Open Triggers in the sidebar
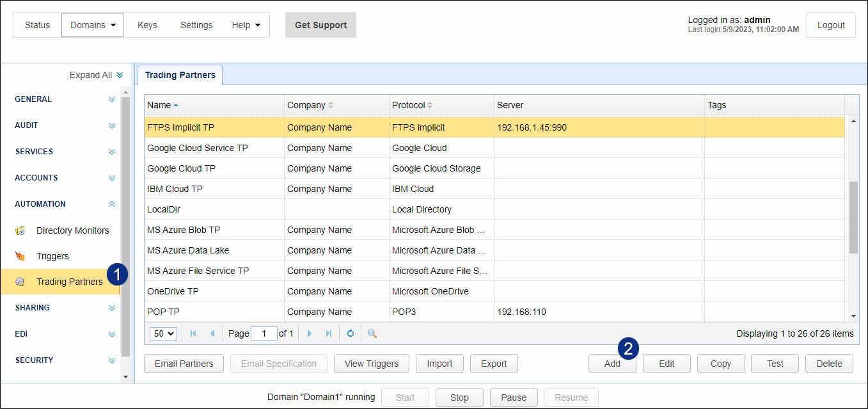 click(x=52, y=256)
